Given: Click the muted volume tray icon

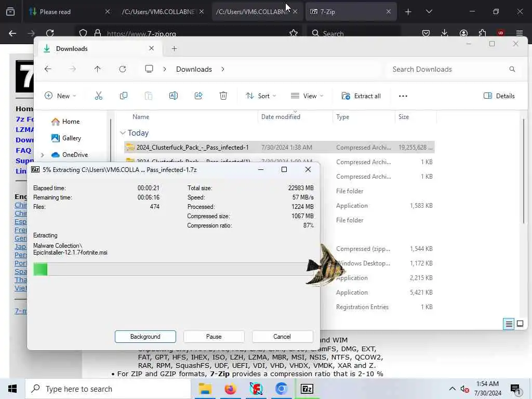Looking at the screenshot, I should click(465, 389).
